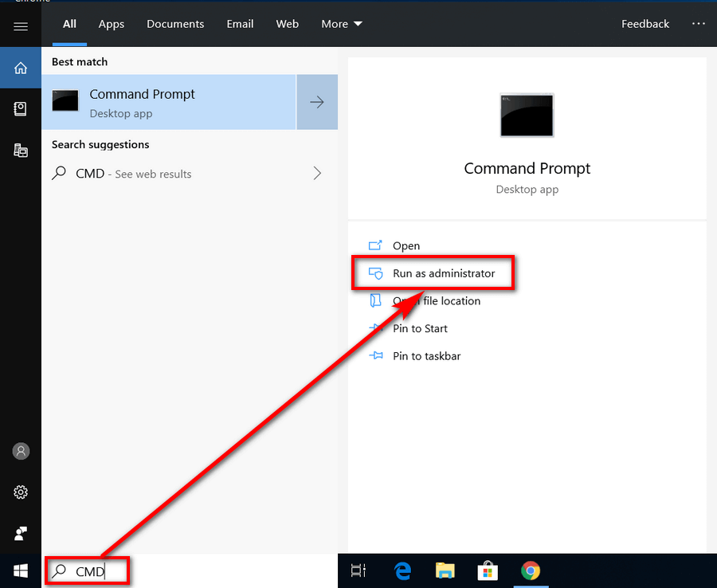Select Open file location
The width and height of the screenshot is (717, 588).
(425, 300)
